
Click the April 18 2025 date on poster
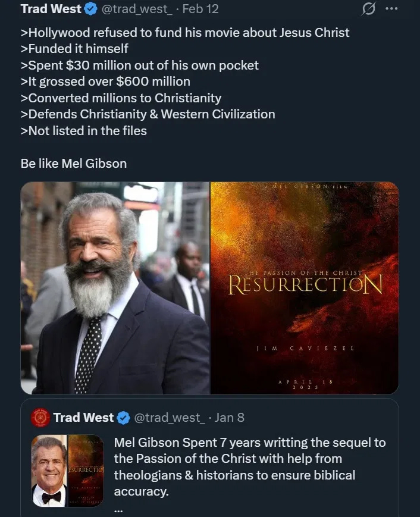305,384
